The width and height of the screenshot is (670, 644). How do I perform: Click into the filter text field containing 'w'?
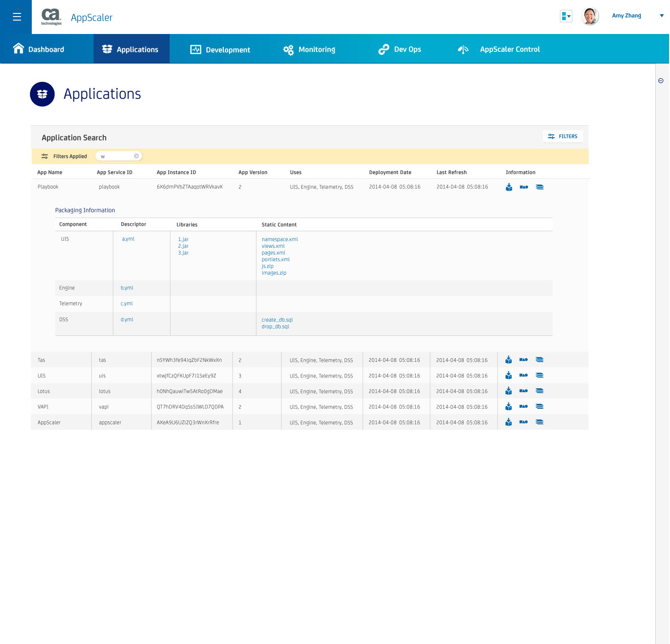tap(119, 156)
